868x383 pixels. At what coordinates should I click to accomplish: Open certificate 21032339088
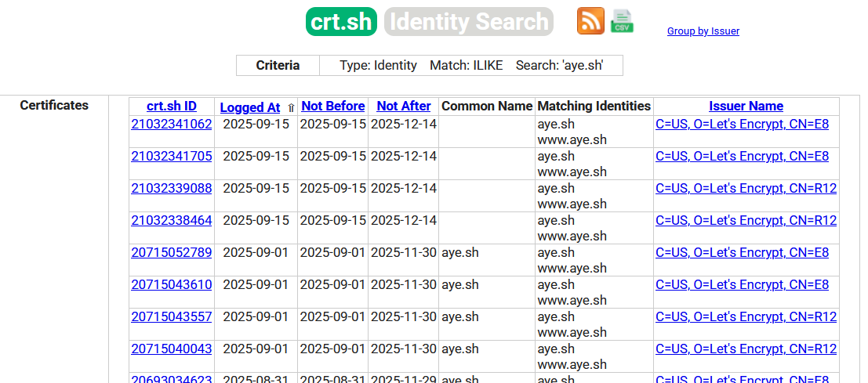coord(172,189)
